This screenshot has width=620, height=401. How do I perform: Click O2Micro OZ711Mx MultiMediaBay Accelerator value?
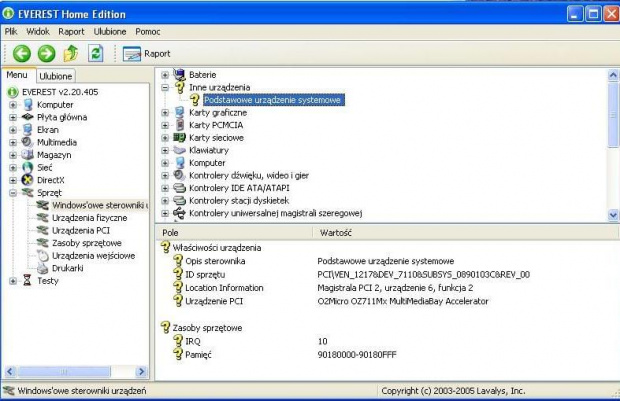[x=403, y=301]
